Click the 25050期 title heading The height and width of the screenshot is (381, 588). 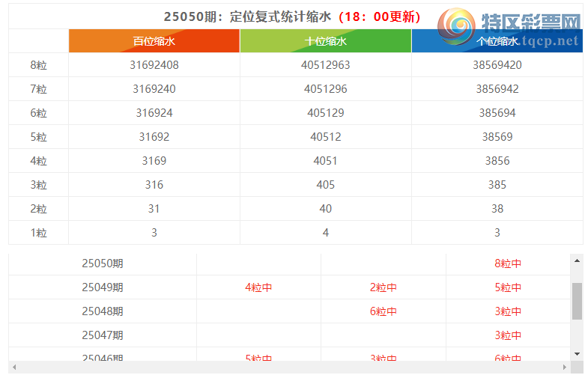[292, 16]
